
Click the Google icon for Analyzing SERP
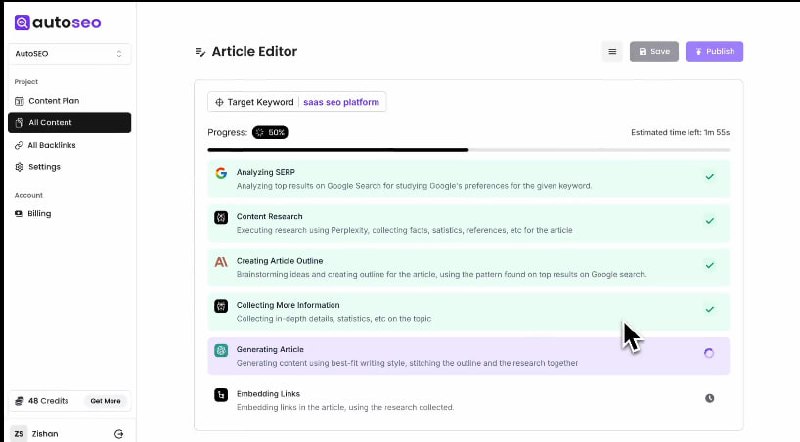tap(221, 173)
